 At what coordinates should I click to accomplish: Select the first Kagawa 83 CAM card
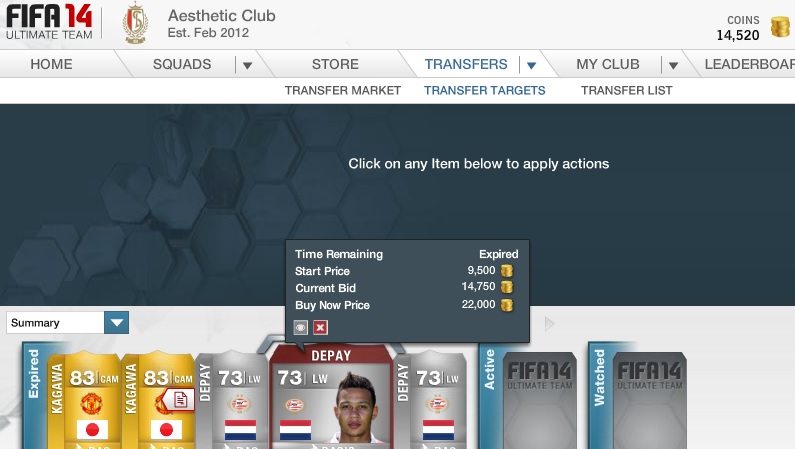pos(85,400)
